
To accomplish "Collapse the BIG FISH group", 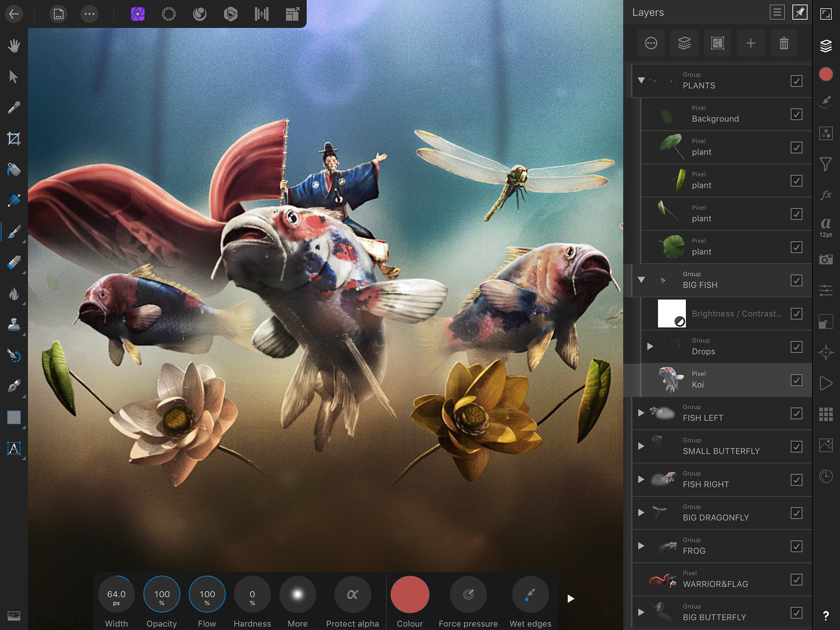I will tap(641, 280).
